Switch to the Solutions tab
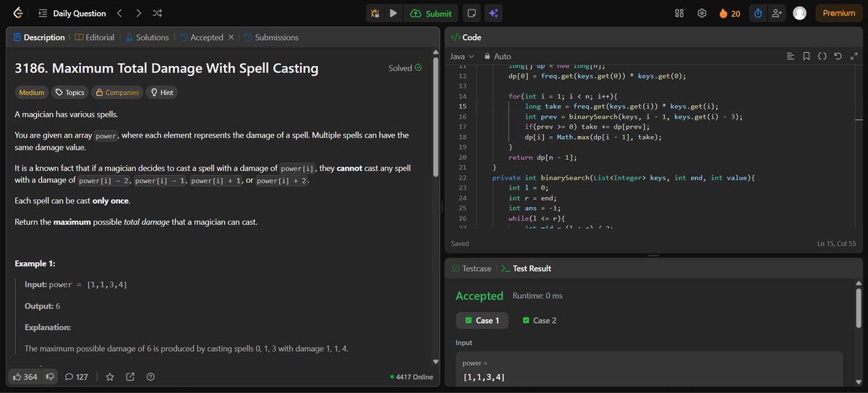The width and height of the screenshot is (868, 393). (x=147, y=37)
